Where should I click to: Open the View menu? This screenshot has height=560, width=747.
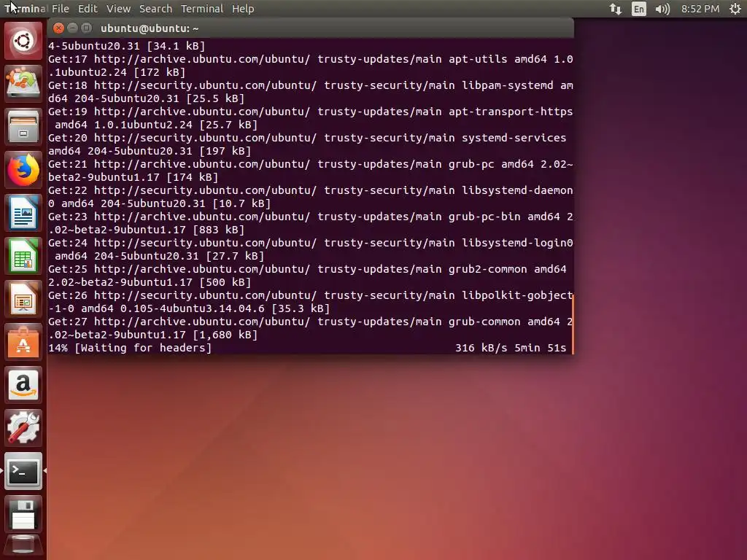click(x=118, y=9)
